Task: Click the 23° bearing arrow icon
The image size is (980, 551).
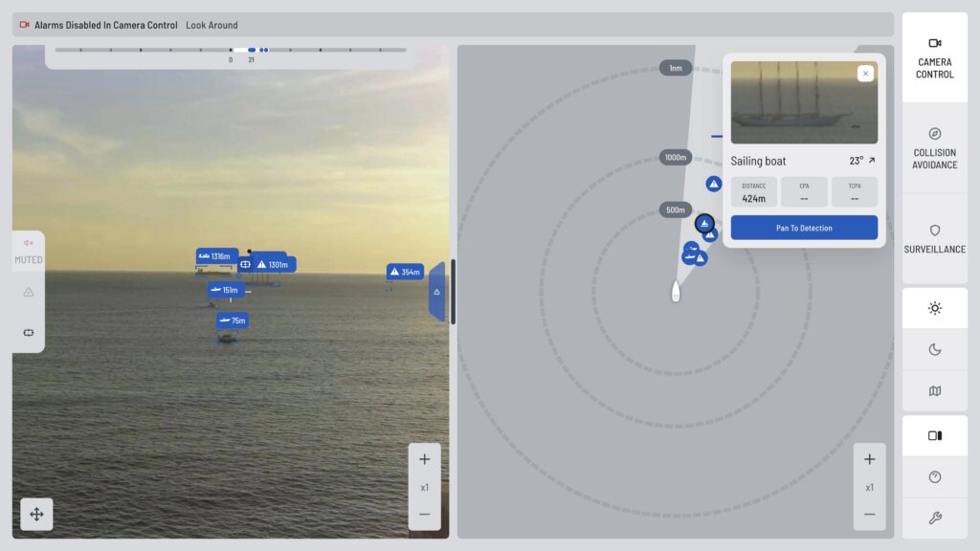Action: pyautogui.click(x=872, y=161)
